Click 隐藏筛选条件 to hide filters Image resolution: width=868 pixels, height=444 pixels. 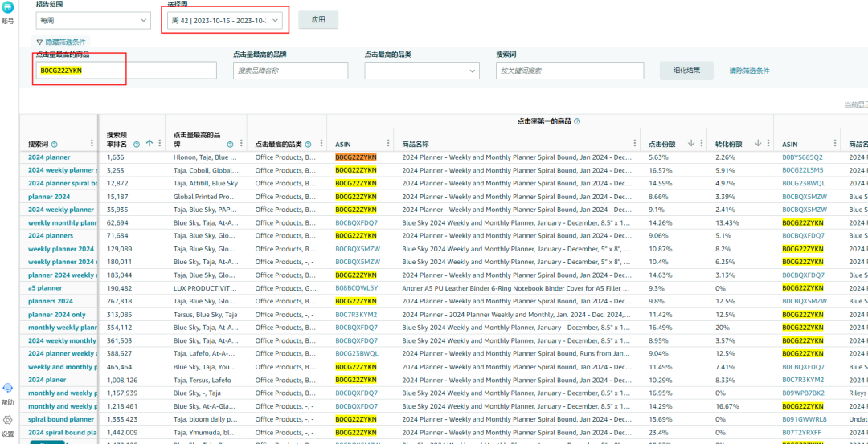pos(65,42)
